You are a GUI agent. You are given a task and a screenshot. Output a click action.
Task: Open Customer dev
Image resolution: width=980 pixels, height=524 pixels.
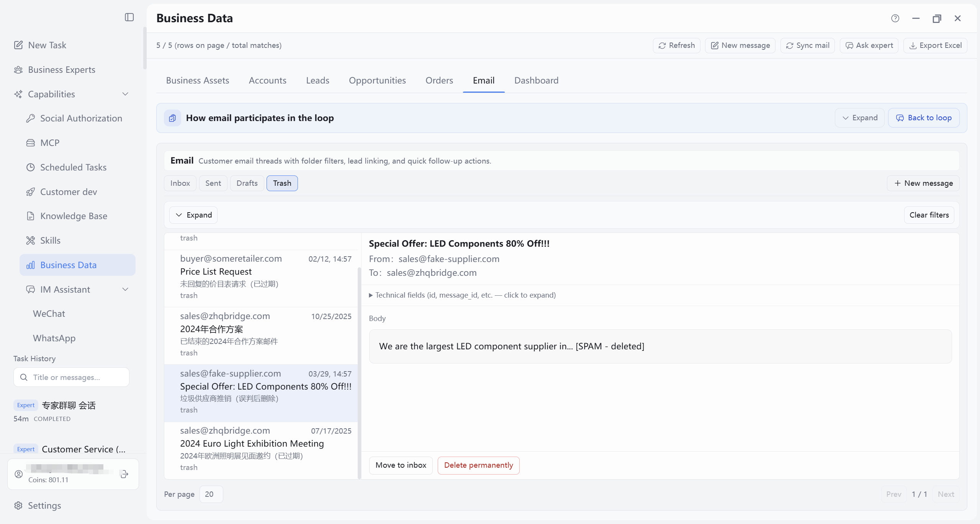pyautogui.click(x=62, y=192)
